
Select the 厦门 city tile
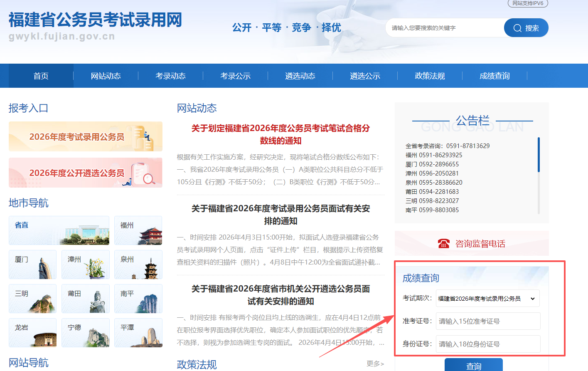pyautogui.click(x=32, y=265)
